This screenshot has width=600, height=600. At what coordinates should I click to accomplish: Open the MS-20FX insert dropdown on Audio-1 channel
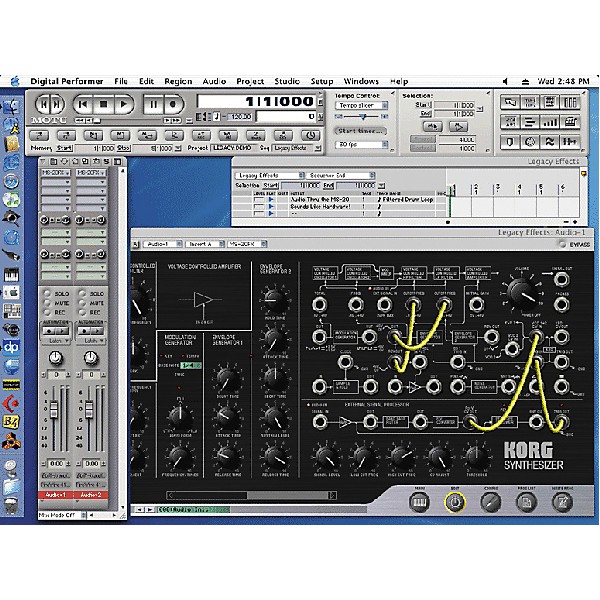[x=56, y=173]
